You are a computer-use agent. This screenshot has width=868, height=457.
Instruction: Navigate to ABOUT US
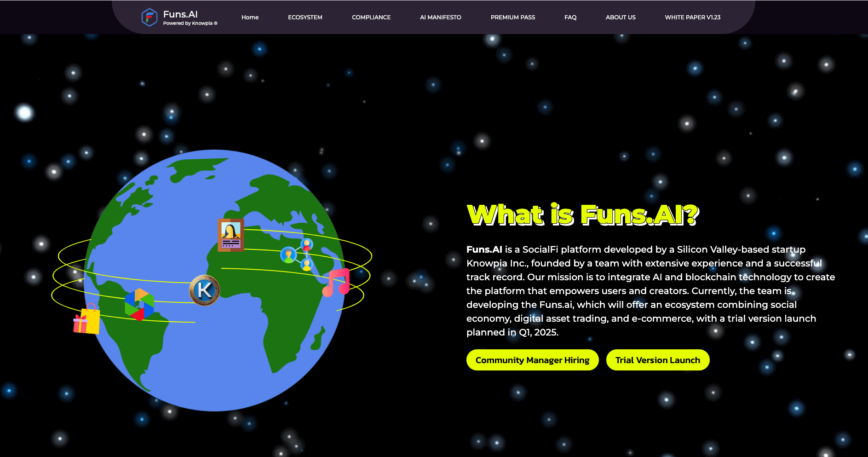coord(620,17)
